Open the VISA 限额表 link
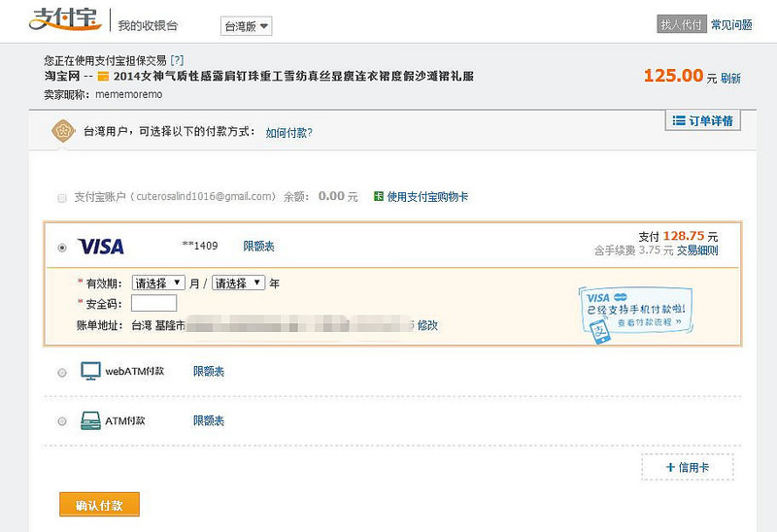 tap(258, 247)
